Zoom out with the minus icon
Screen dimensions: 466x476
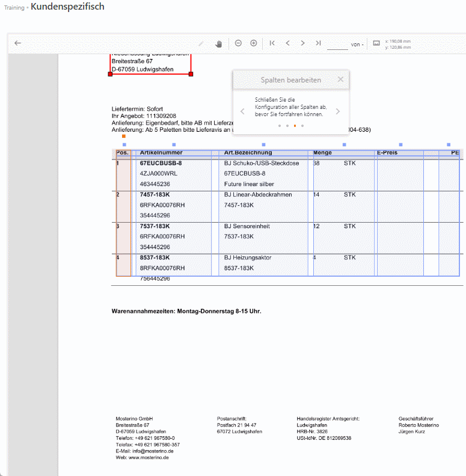coord(238,43)
